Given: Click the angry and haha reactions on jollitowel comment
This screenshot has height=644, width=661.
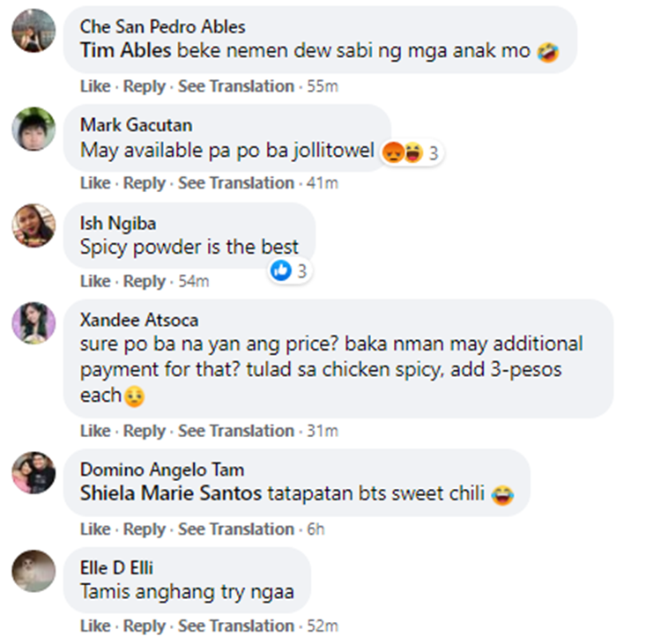Looking at the screenshot, I should 402,152.
